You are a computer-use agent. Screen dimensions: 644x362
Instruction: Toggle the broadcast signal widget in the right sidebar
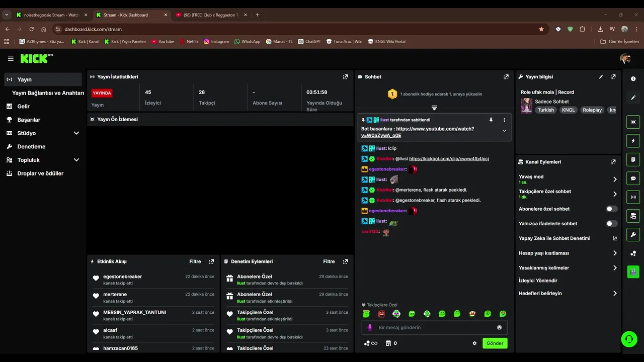click(633, 197)
